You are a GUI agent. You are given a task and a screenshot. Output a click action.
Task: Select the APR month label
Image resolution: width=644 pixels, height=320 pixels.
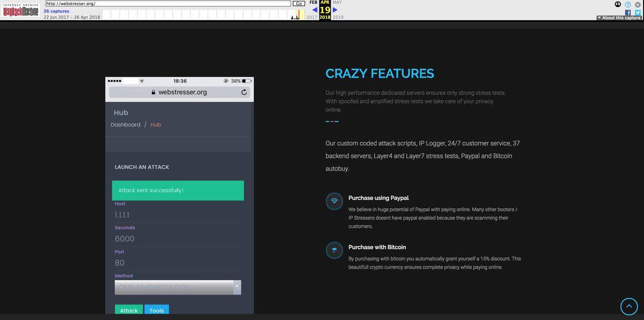pos(325,3)
